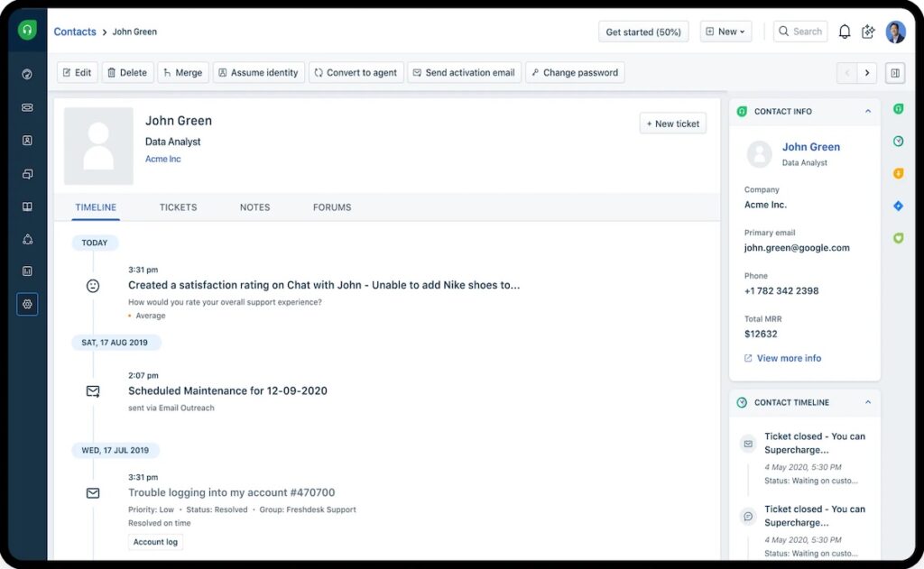Create a ticket with the New ticket button
The height and width of the screenshot is (569, 924).
point(672,123)
